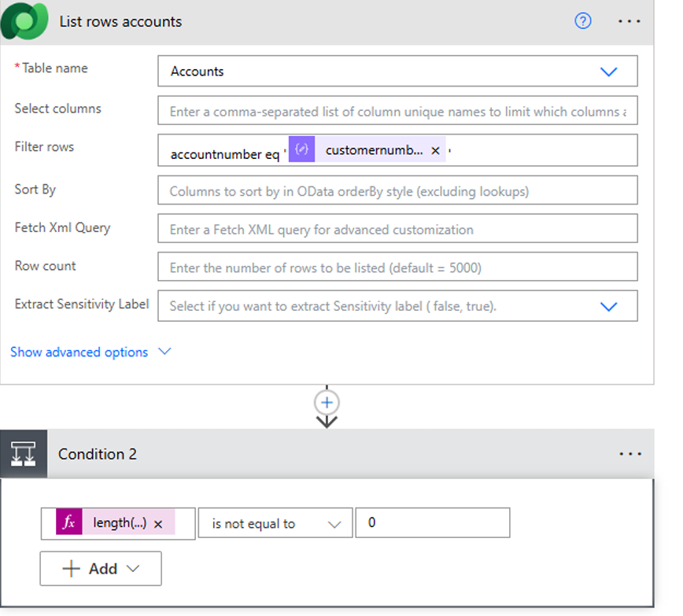The height and width of the screenshot is (616, 683).
Task: Click the Fetch Xml Query field
Action: (x=397, y=230)
